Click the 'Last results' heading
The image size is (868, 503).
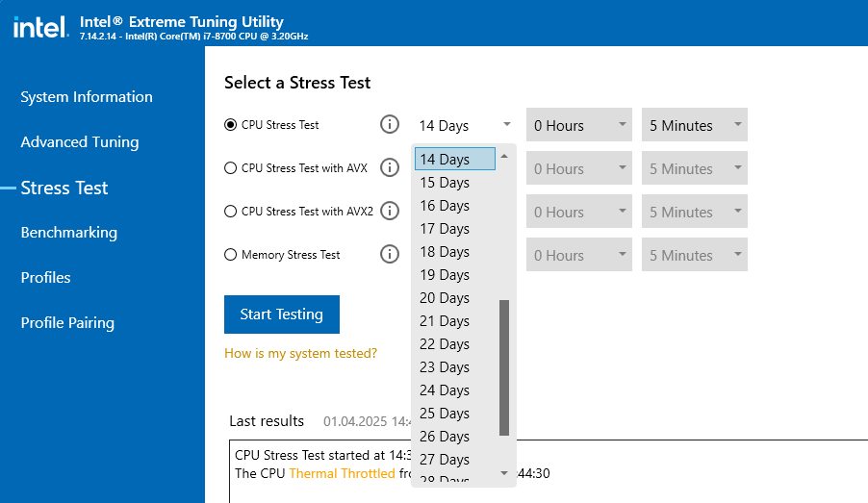[x=267, y=421]
